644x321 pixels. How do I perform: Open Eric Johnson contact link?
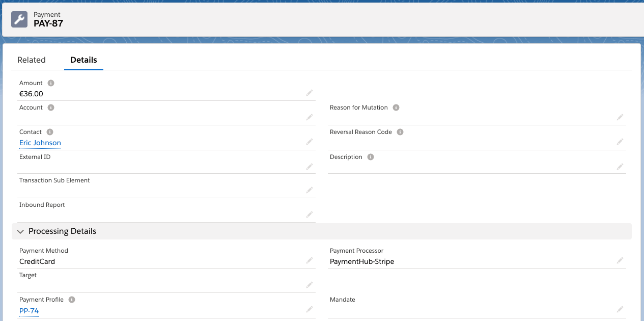click(x=40, y=143)
